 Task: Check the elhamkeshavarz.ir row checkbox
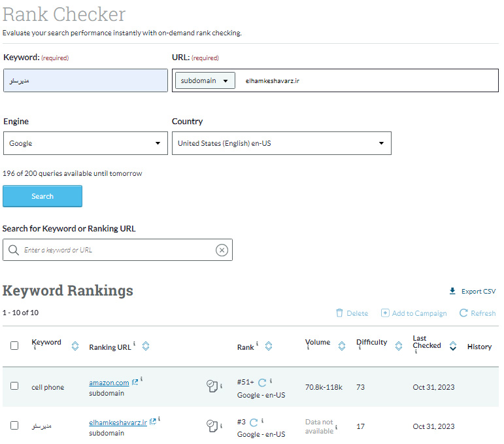[x=14, y=425]
